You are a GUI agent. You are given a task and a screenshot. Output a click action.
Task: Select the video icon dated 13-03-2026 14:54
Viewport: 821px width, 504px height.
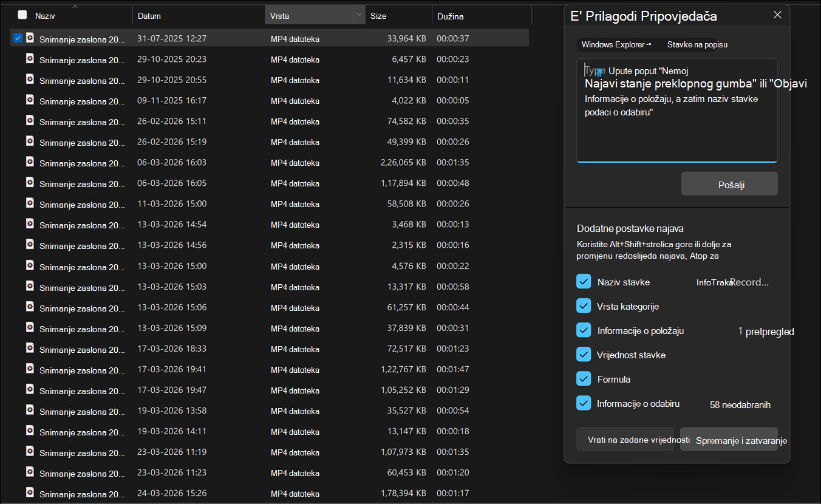(30, 223)
